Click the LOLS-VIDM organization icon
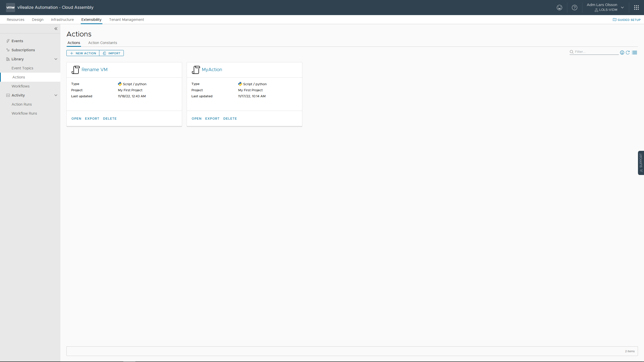Viewport: 644px width, 362px height. pos(596,10)
